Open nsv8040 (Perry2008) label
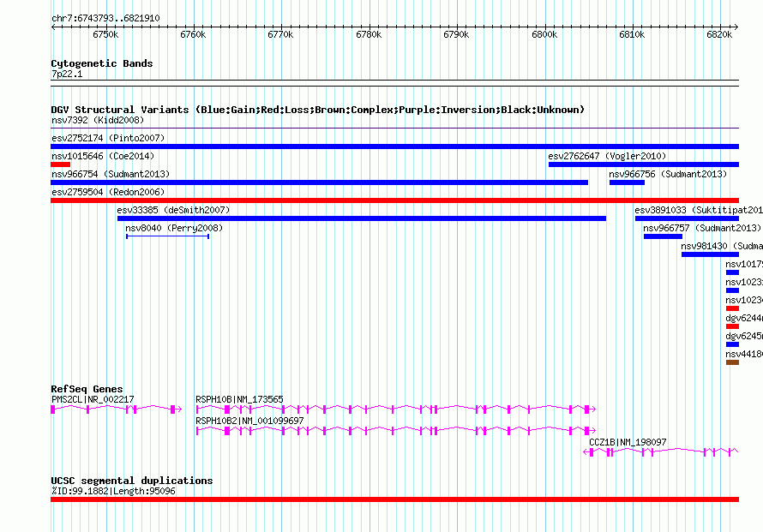Image resolution: width=763 pixels, height=532 pixels. (x=174, y=228)
